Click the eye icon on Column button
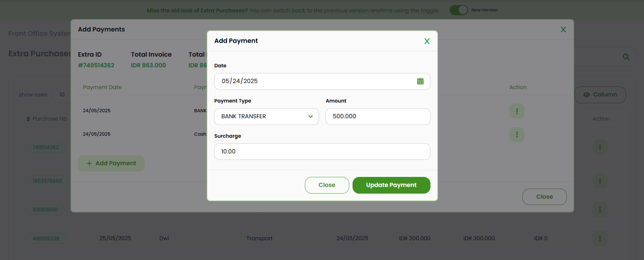The height and width of the screenshot is (260, 644). 587,95
